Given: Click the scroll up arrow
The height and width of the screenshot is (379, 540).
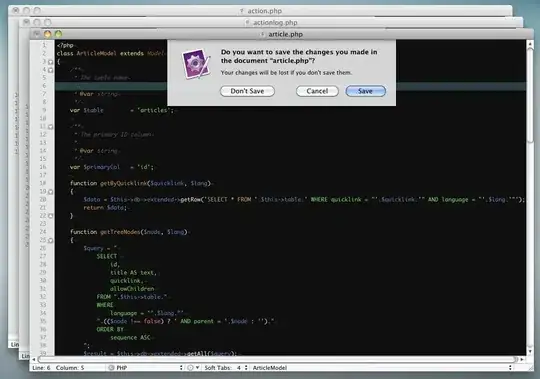Looking at the screenshot, I should pyautogui.click(x=530, y=43).
